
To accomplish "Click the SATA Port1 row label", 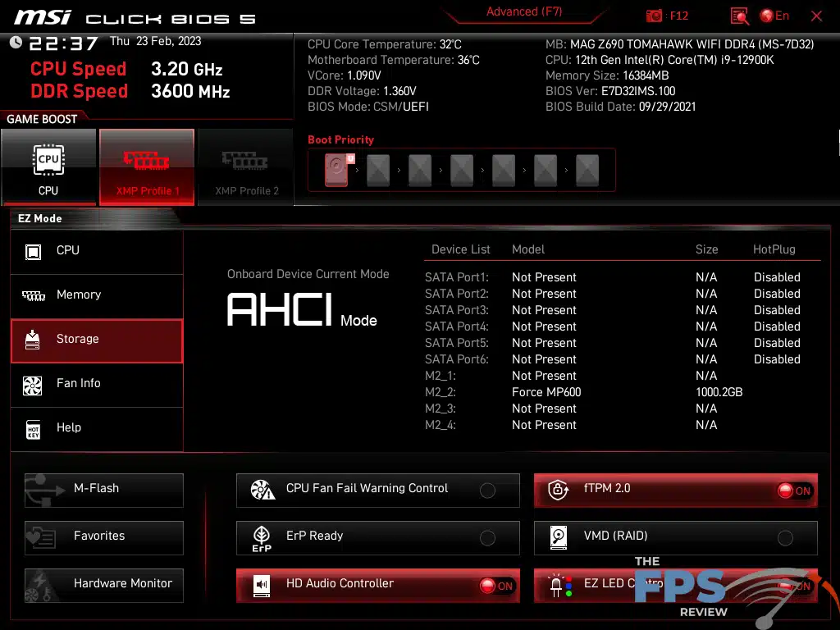I will pyautogui.click(x=456, y=277).
